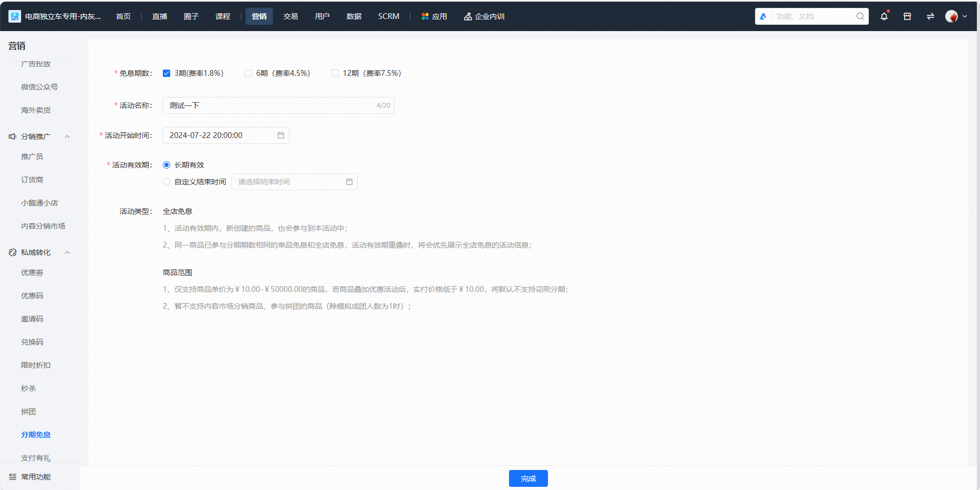Click the shop logo icon
The image size is (980, 490).
(x=15, y=16)
